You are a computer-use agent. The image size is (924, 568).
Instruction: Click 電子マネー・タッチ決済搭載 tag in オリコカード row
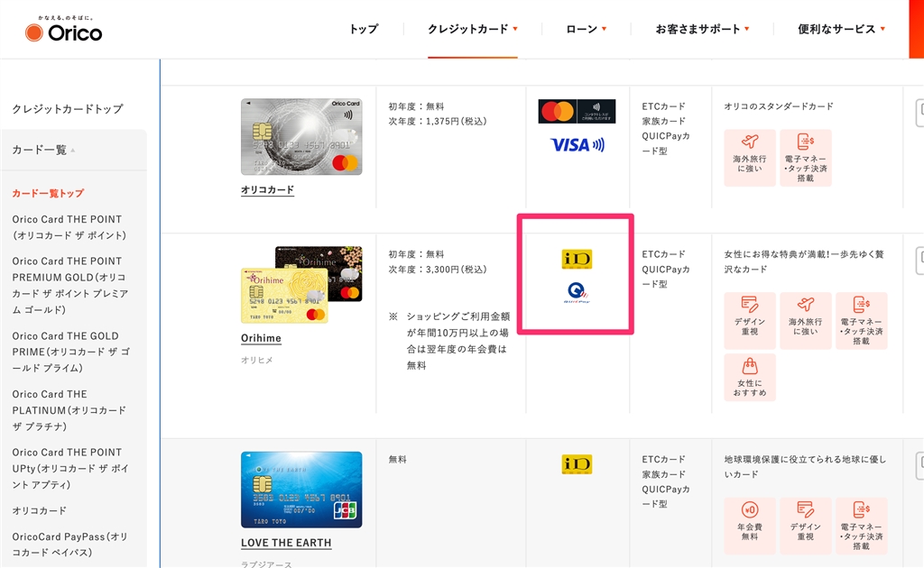click(x=806, y=158)
